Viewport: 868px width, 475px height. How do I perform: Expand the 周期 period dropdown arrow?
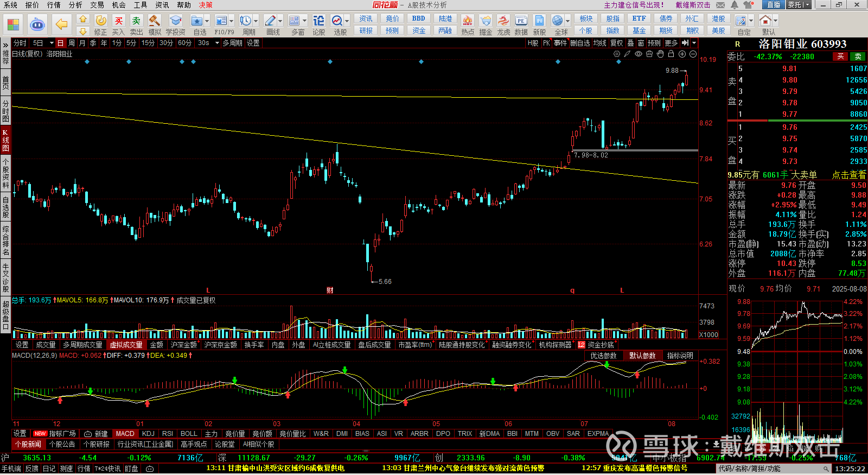click(256, 21)
